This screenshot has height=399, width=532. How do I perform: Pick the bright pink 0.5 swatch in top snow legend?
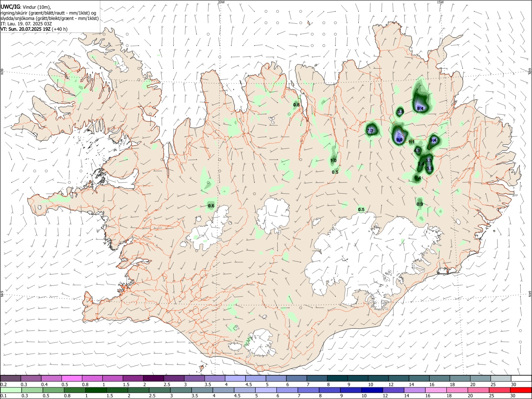pyautogui.click(x=71, y=378)
